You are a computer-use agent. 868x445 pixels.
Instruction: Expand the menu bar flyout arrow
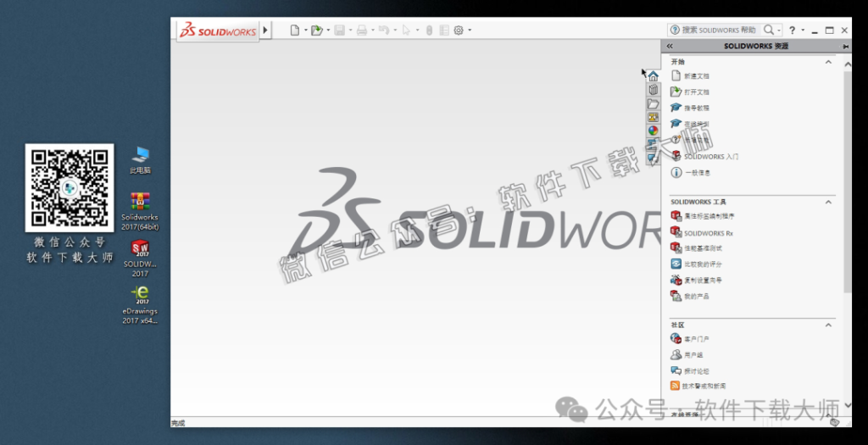coord(265,30)
